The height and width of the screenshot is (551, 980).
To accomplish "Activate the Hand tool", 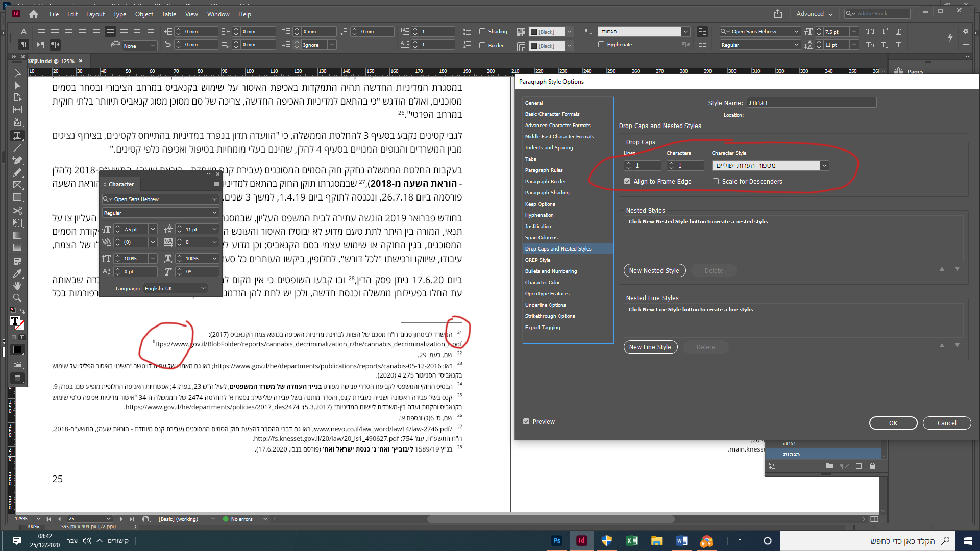I will click(x=17, y=286).
